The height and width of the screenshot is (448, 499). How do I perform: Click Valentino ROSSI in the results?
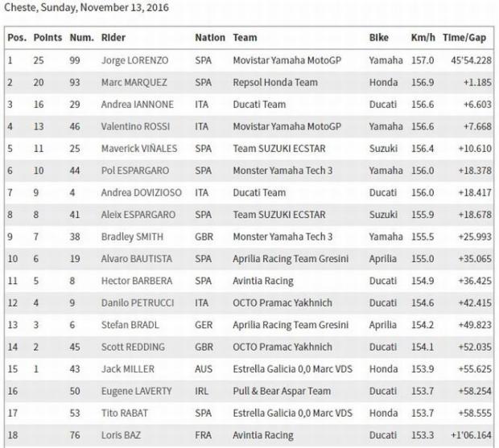[x=134, y=126]
